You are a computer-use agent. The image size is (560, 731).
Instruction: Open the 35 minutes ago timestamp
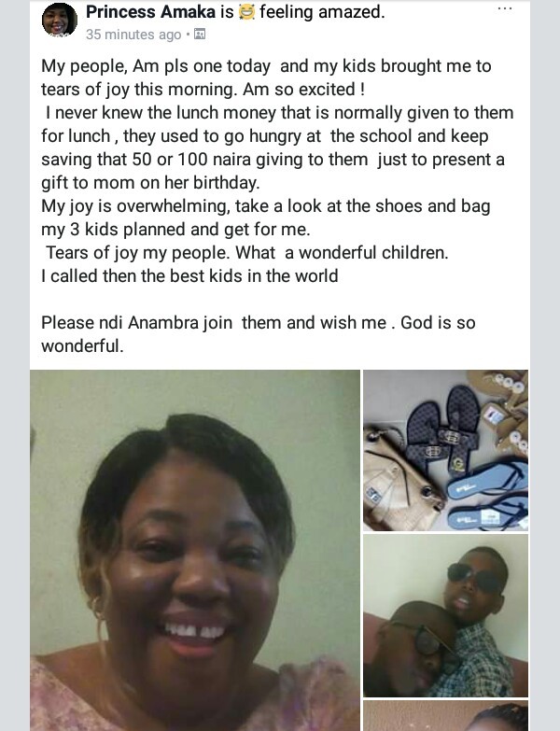133,35
